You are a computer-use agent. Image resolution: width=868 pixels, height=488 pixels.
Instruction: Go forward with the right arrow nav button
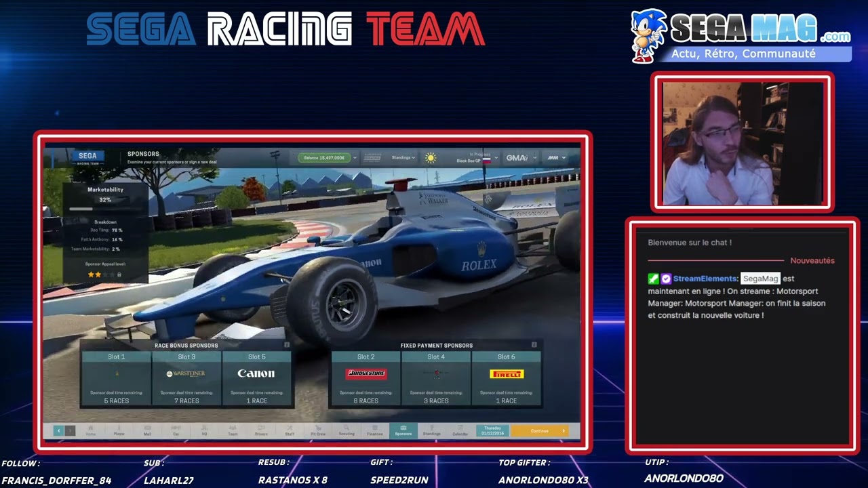pyautogui.click(x=69, y=430)
